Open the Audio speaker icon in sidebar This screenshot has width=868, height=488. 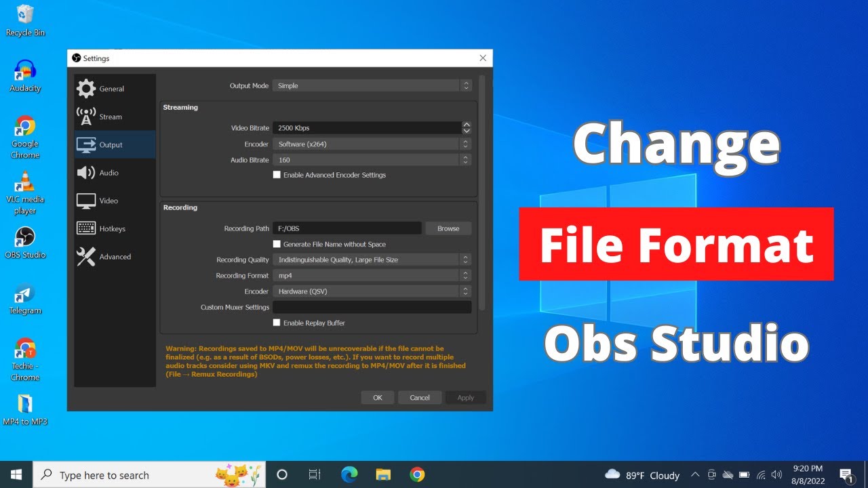pos(86,173)
